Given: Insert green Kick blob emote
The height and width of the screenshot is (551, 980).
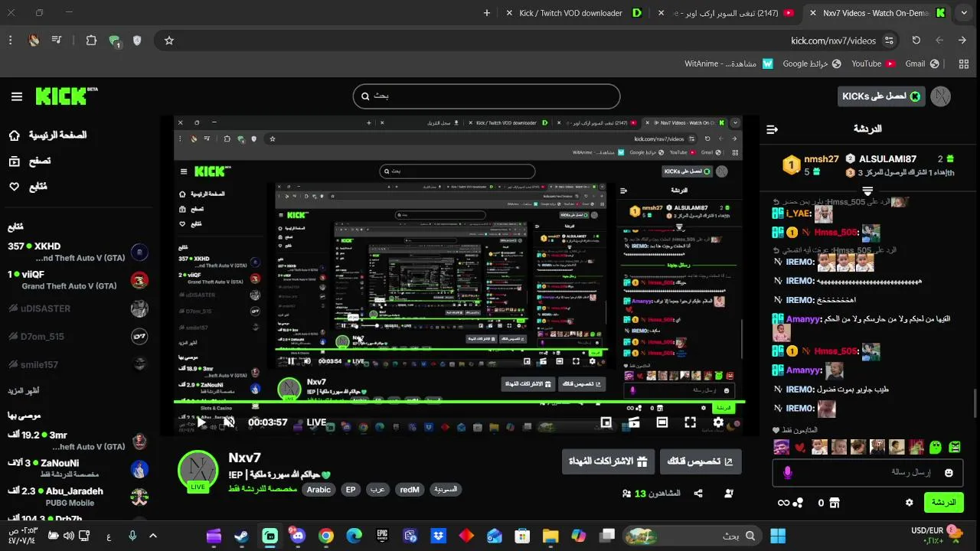Looking at the screenshot, I should pos(936,446).
